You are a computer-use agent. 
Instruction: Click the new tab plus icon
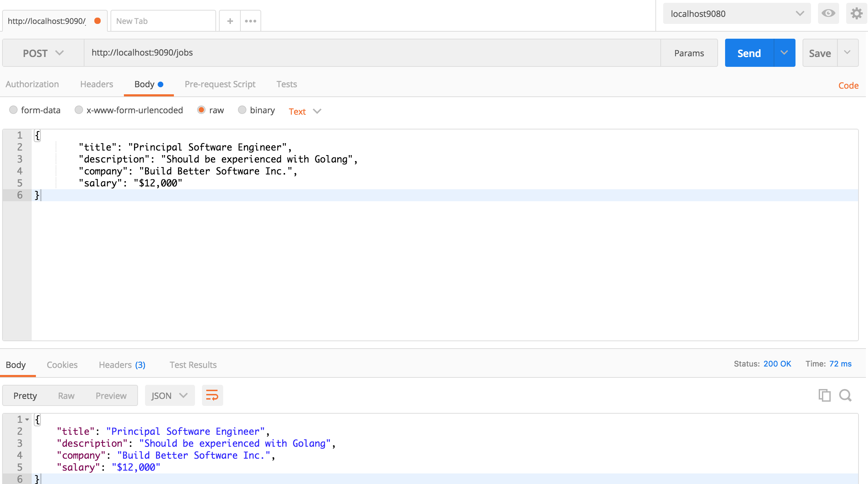[230, 20]
